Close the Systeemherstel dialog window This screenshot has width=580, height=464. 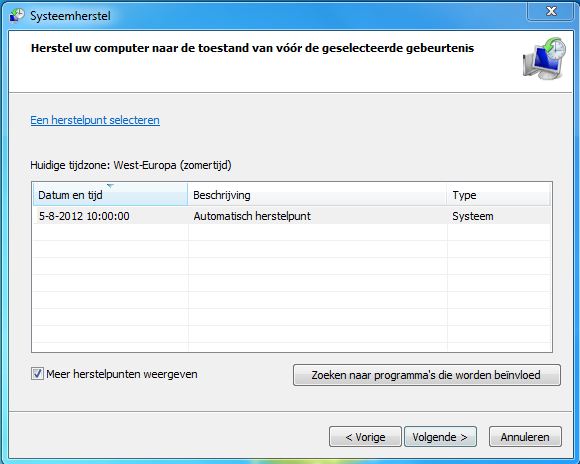click(551, 11)
